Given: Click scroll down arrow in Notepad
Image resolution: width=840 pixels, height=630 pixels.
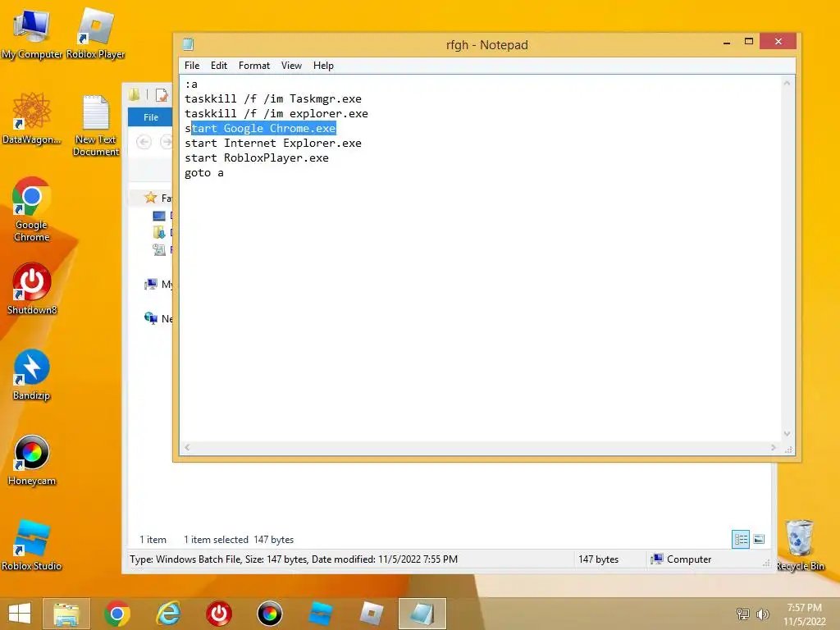Looking at the screenshot, I should click(x=787, y=434).
